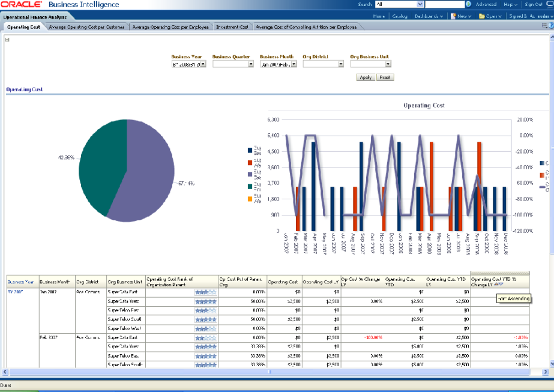Click the blue help question mark icon
Screen dimensions: 554x392
[551, 25]
